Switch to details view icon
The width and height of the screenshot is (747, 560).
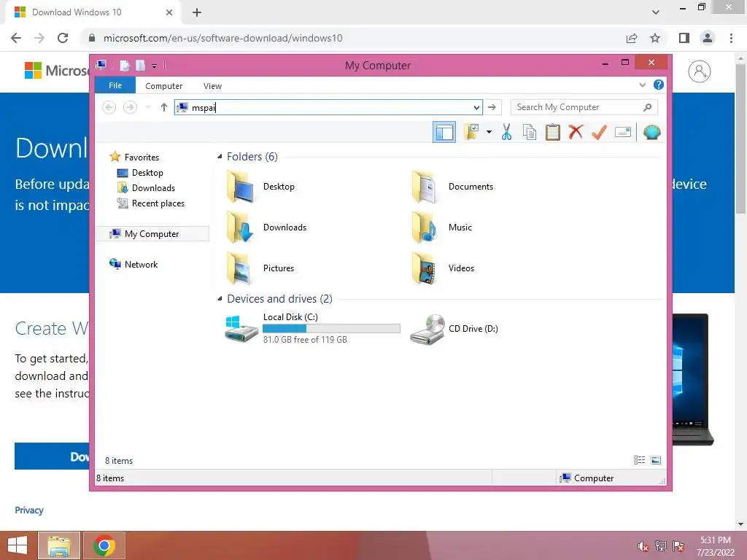click(639, 459)
